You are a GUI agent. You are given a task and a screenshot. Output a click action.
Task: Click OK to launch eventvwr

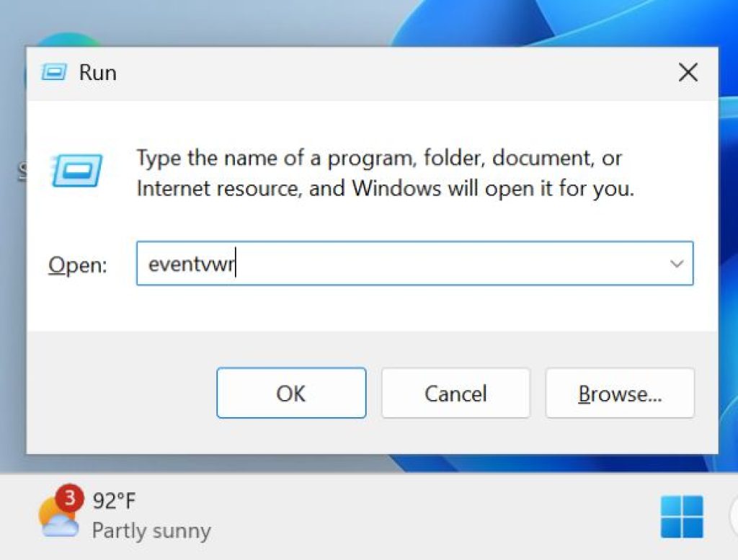[291, 393]
